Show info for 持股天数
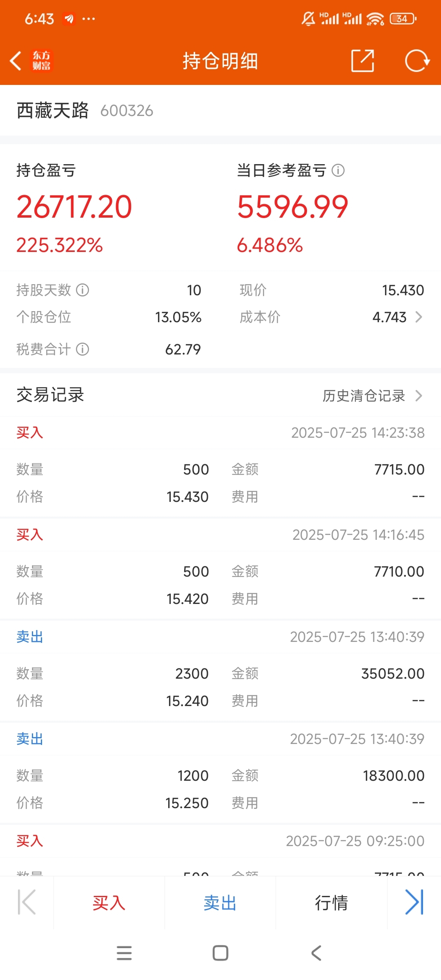The width and height of the screenshot is (441, 980). pyautogui.click(x=82, y=290)
